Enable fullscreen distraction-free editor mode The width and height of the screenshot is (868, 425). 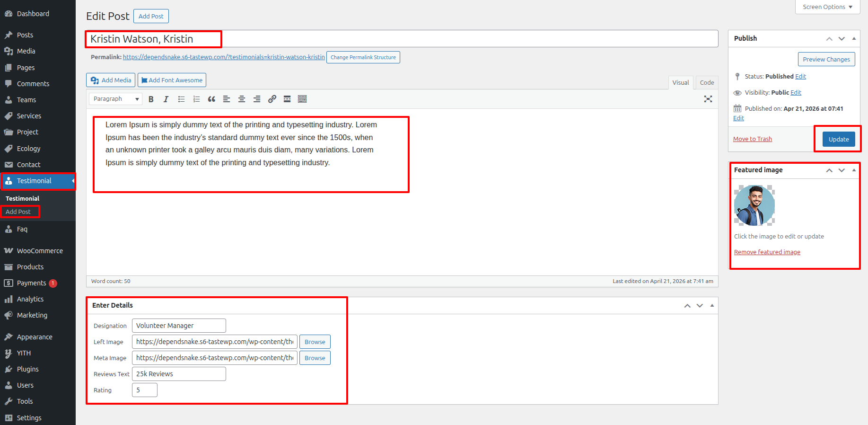(708, 99)
